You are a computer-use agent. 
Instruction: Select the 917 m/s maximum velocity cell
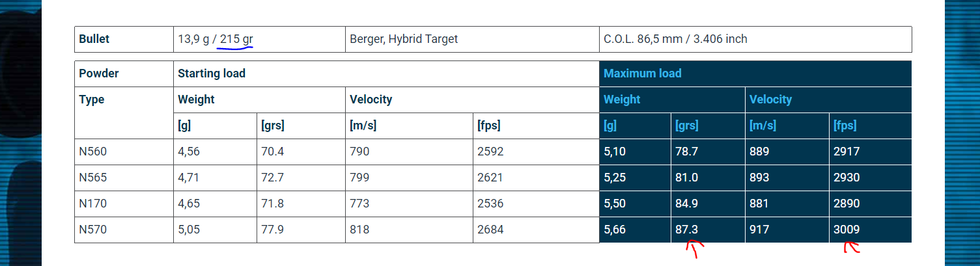[x=759, y=230]
